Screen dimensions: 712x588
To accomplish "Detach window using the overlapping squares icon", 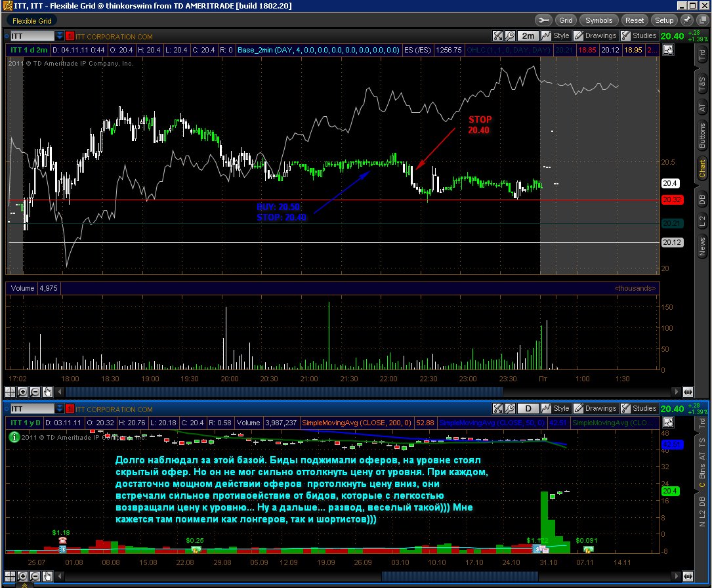I will [x=702, y=20].
